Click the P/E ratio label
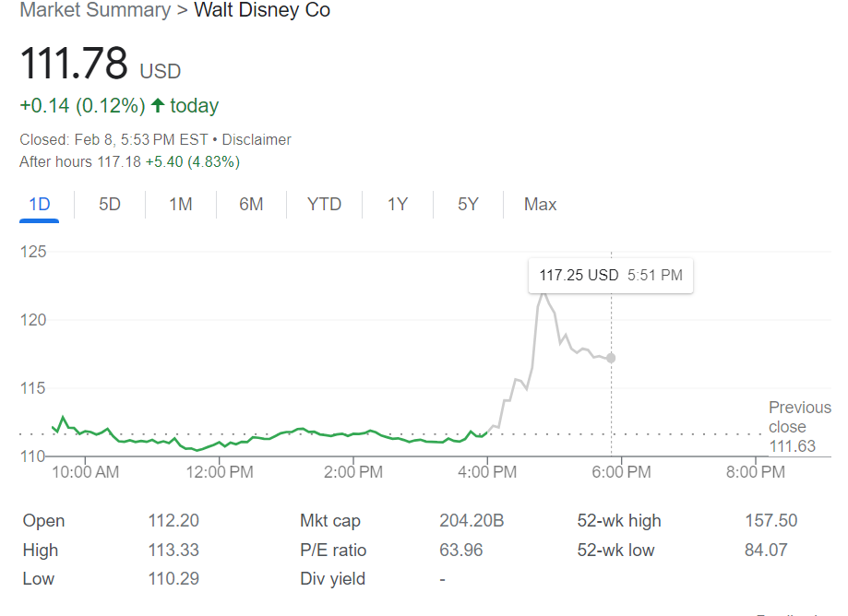Image resolution: width=848 pixels, height=616 pixels. 333,551
